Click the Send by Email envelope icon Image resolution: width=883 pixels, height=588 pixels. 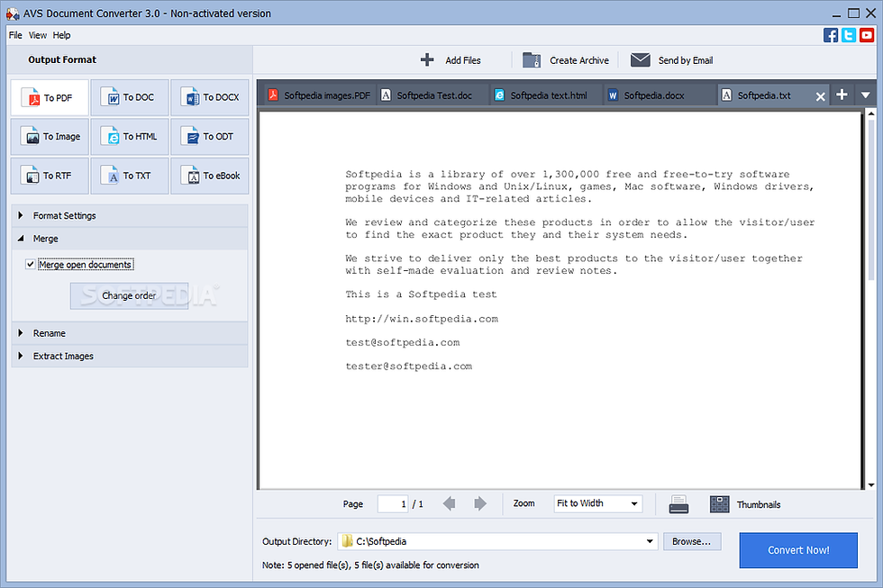641,59
